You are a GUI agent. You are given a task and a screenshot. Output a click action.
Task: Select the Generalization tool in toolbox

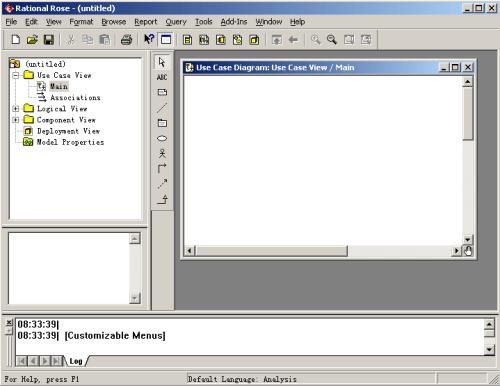pos(162,199)
